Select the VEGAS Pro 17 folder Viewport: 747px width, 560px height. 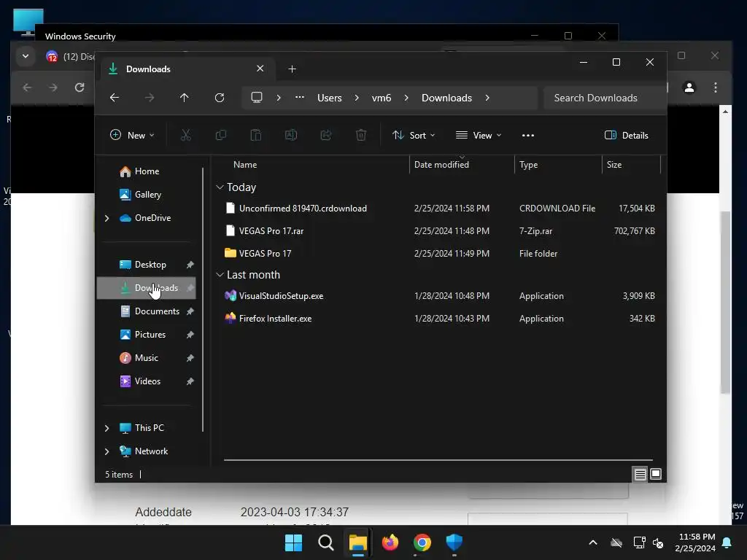point(439,253)
